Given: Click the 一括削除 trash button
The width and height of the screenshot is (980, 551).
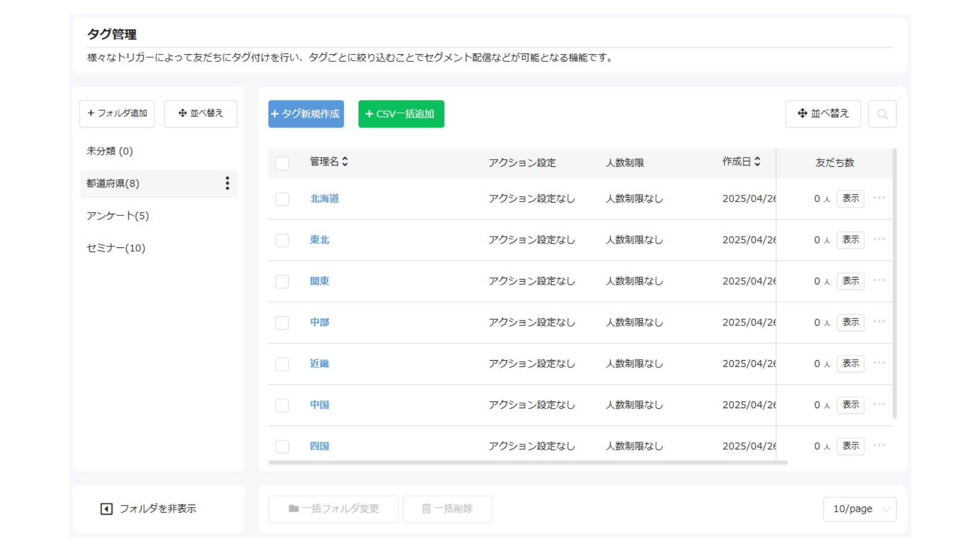Looking at the screenshot, I should (x=447, y=509).
